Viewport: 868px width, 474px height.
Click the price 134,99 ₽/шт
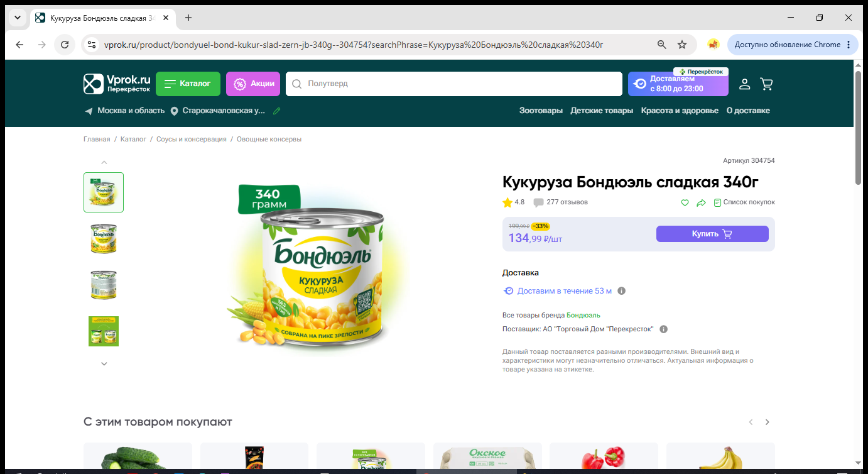[x=535, y=238]
